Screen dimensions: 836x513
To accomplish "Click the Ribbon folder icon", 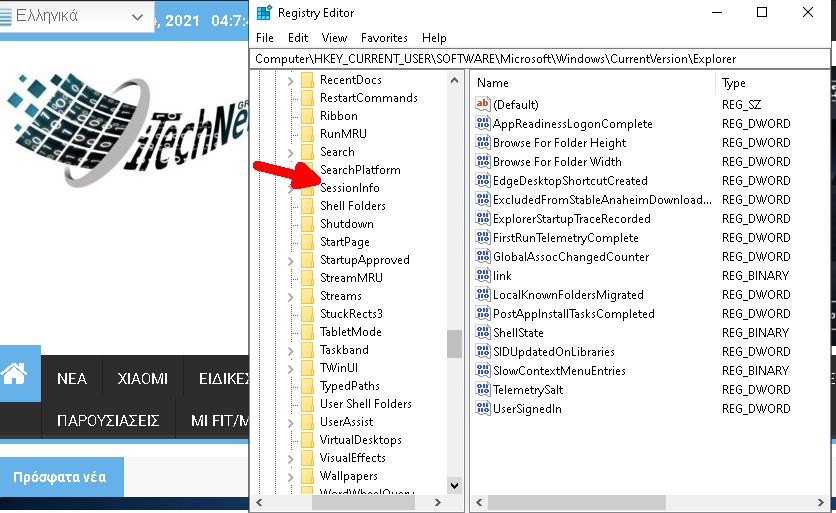I will (x=307, y=116).
